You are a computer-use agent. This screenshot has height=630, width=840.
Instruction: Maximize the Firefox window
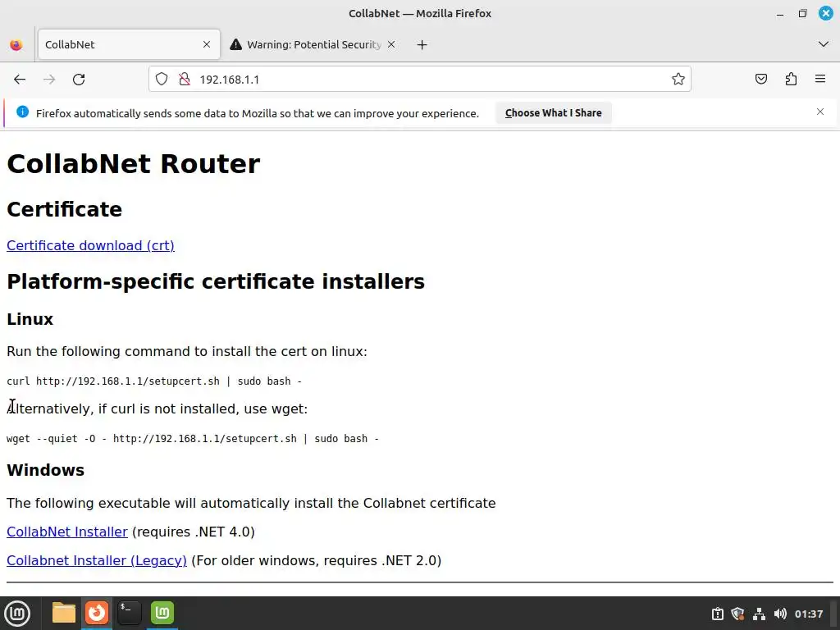click(x=802, y=13)
